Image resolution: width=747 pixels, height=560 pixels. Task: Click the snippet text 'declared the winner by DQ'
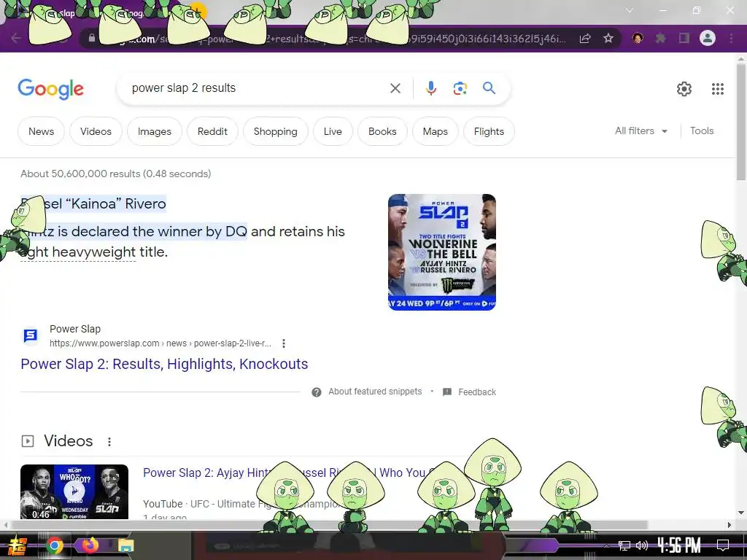tap(159, 231)
